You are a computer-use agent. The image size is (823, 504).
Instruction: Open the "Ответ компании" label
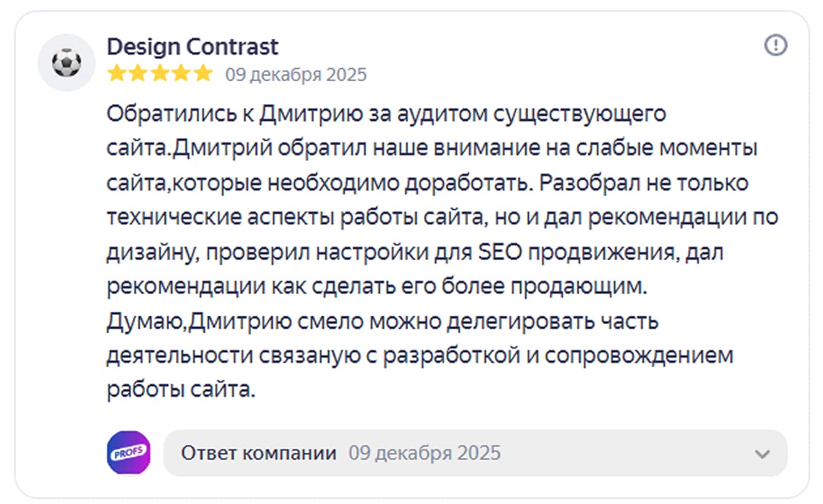[x=259, y=454]
